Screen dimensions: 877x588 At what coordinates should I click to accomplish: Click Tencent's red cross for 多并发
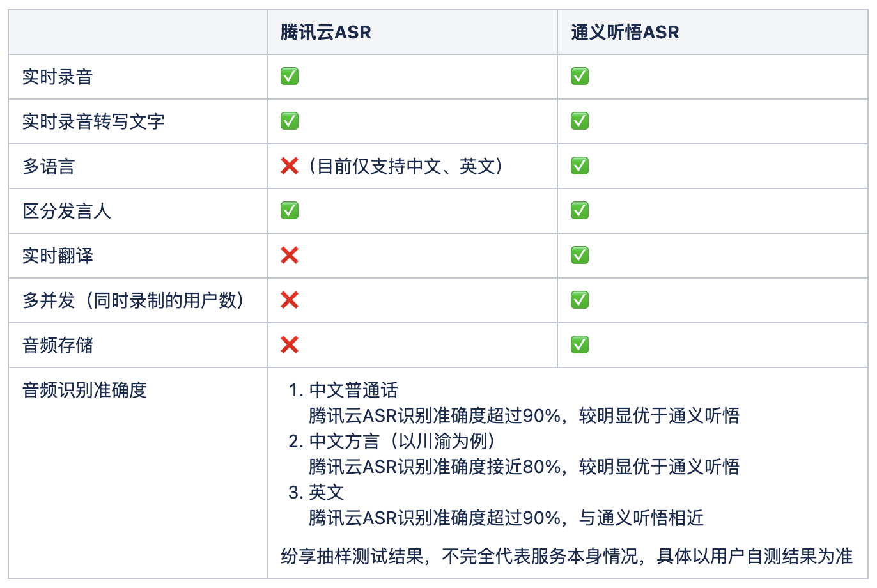290,300
